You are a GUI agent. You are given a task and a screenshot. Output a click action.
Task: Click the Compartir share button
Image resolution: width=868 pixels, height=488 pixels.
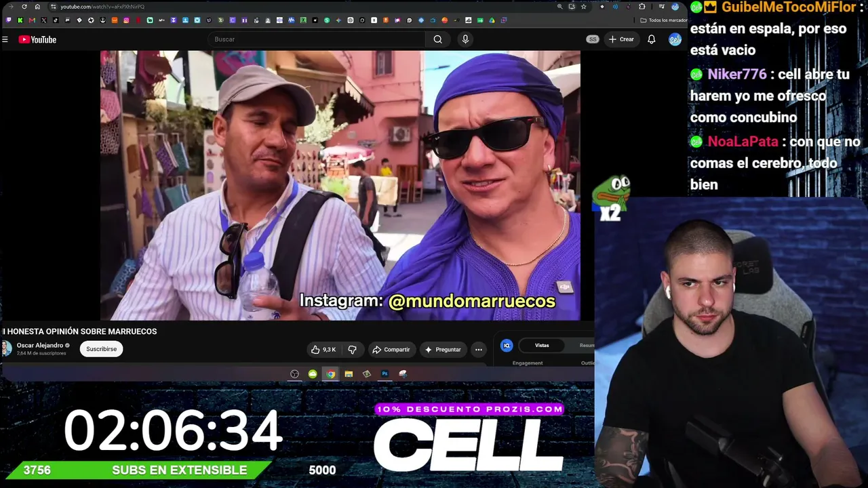point(391,350)
